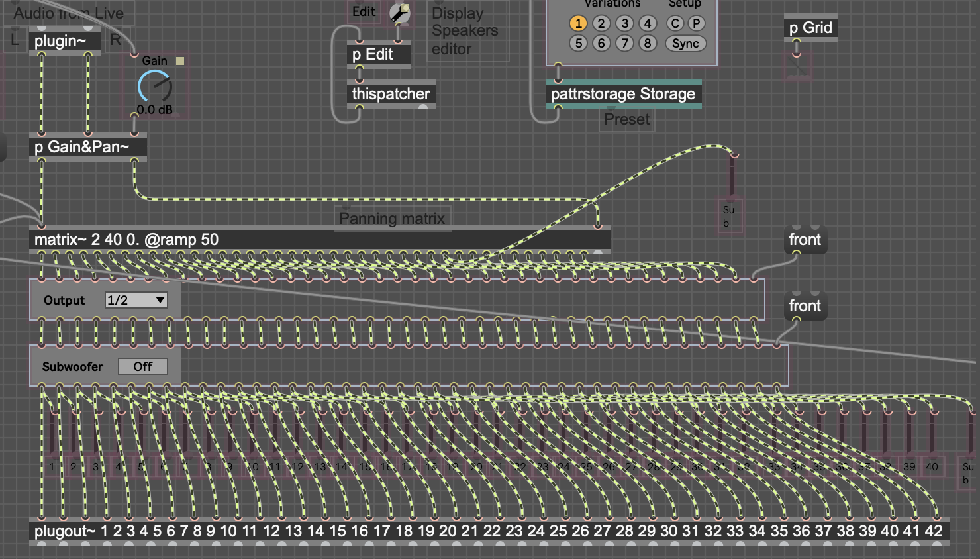Click the thispatcher object box

391,94
